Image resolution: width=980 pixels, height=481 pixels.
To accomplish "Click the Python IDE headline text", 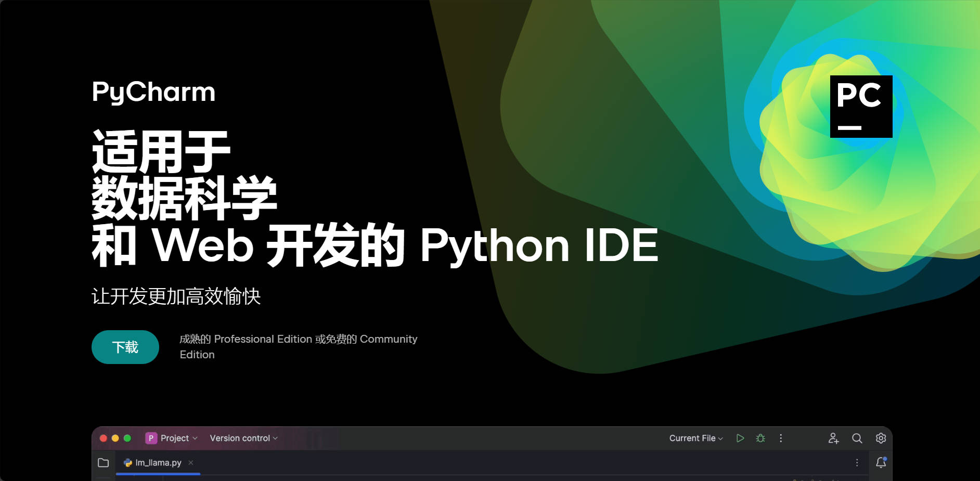I will click(539, 245).
